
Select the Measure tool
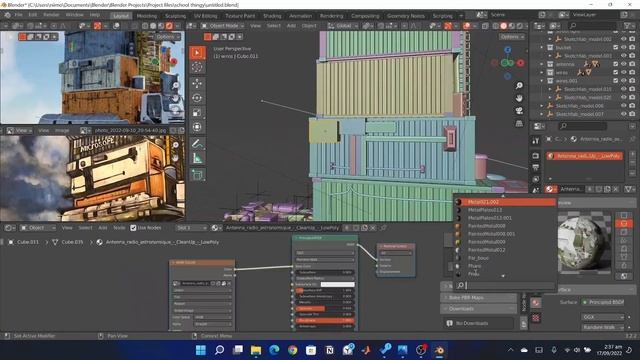tap(197, 158)
